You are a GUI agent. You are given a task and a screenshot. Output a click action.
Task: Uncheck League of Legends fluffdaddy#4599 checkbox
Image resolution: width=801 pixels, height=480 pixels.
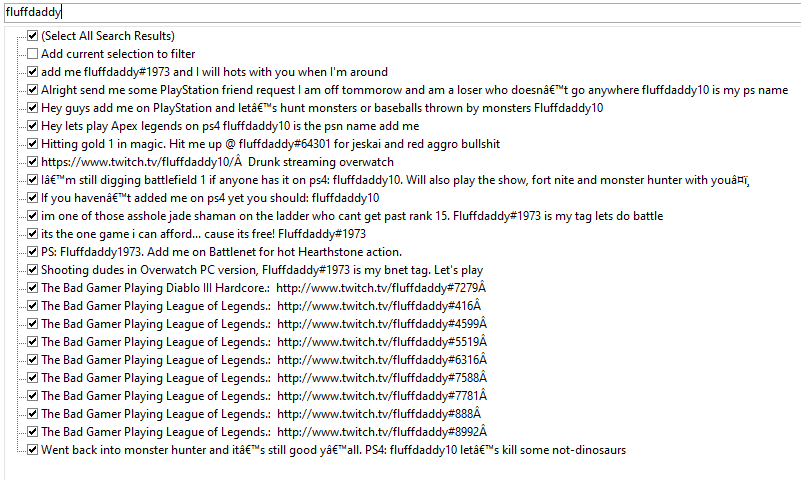coord(33,324)
